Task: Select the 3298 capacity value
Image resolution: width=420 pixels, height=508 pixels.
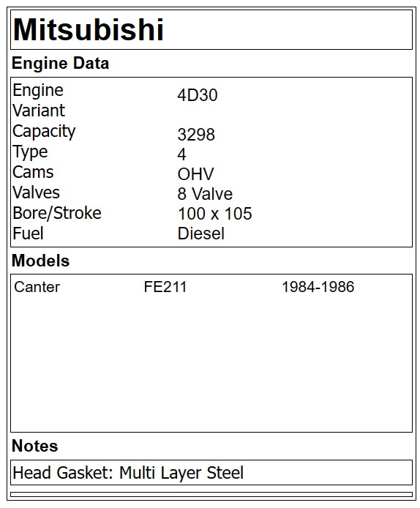Action: [x=196, y=135]
